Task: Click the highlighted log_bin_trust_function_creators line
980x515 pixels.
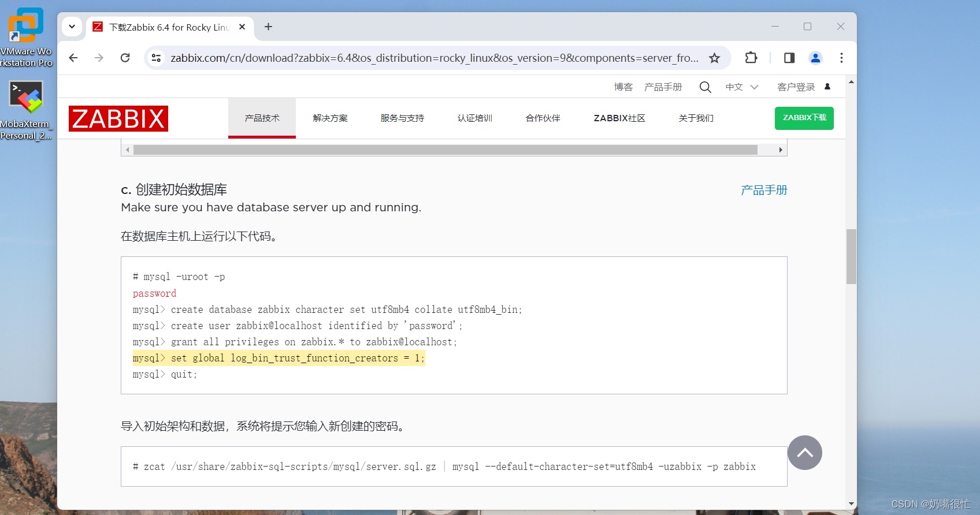Action: click(279, 358)
